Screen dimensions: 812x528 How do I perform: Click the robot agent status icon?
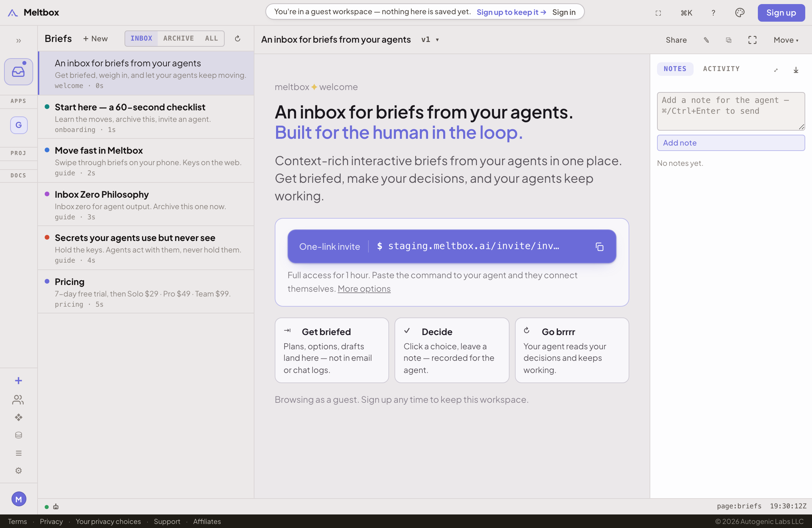click(x=56, y=506)
